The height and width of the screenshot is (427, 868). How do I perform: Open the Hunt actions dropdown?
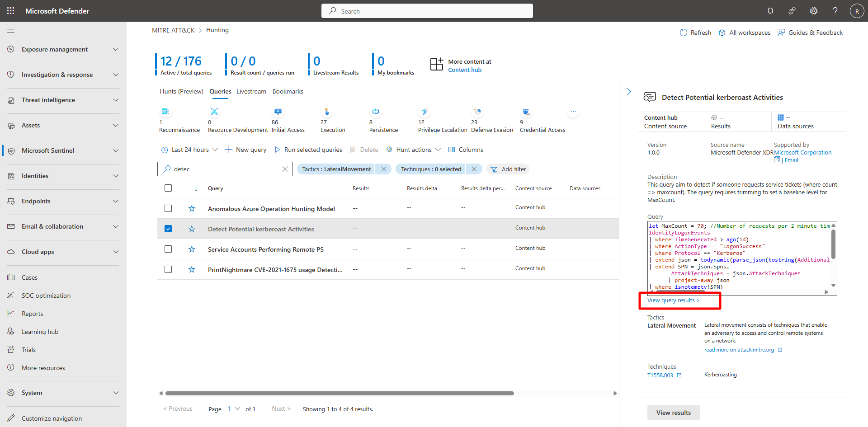pyautogui.click(x=414, y=150)
